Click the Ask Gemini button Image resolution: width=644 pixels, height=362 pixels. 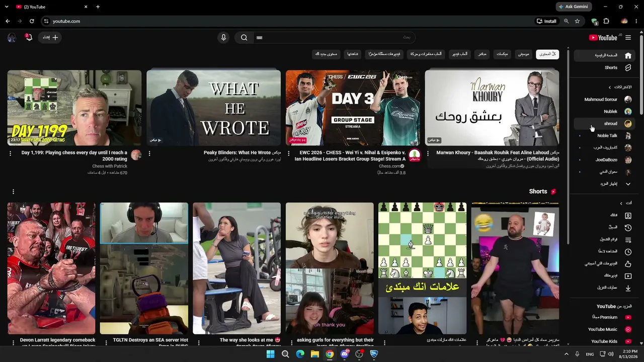pos(574,7)
